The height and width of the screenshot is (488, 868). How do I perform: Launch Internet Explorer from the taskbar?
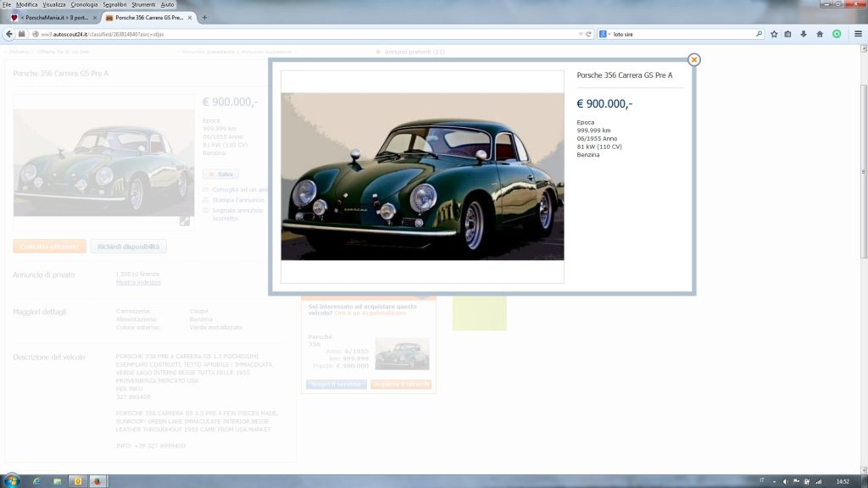36,481
